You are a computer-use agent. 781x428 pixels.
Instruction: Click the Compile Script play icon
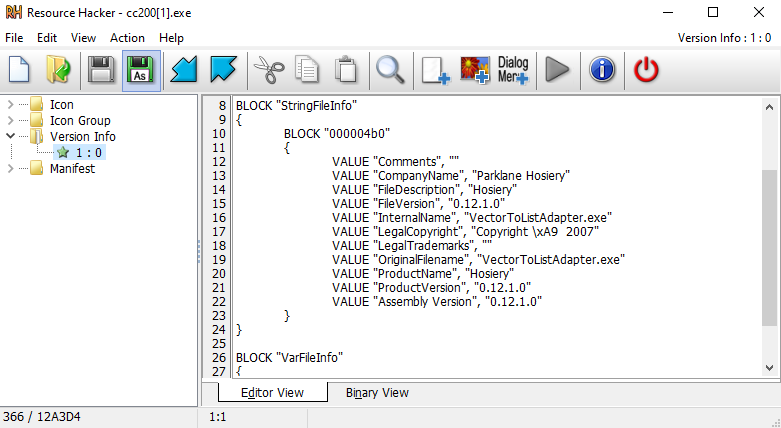(557, 70)
